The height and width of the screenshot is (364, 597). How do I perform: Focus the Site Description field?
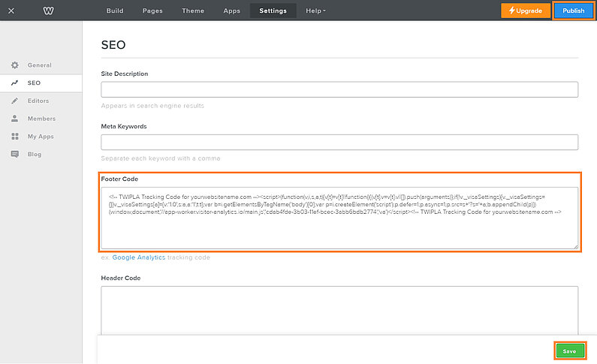pos(339,89)
